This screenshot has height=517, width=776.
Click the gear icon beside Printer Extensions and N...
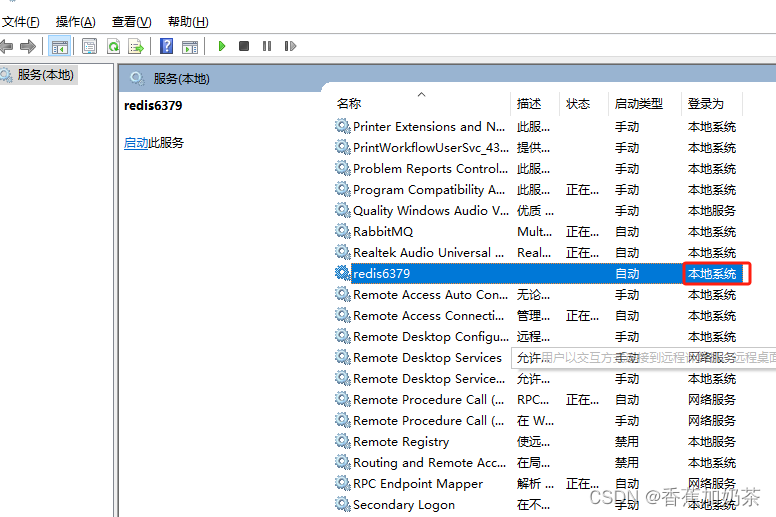342,126
